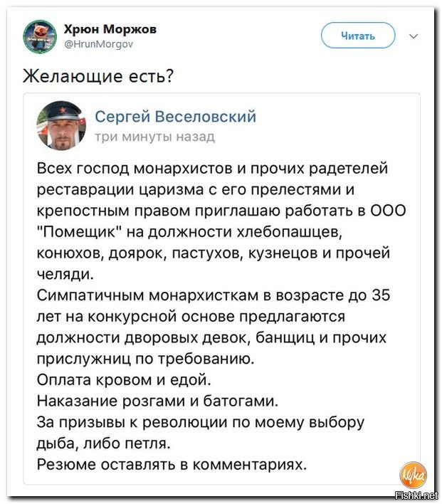Click the line starting 'Симпатичным монархисткам'
Screen dimensions: 442x504
pos(214,295)
